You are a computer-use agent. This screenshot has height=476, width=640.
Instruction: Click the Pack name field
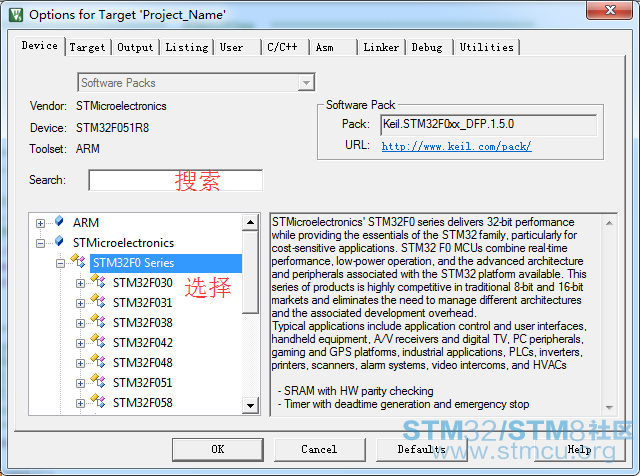pyautogui.click(x=489, y=125)
